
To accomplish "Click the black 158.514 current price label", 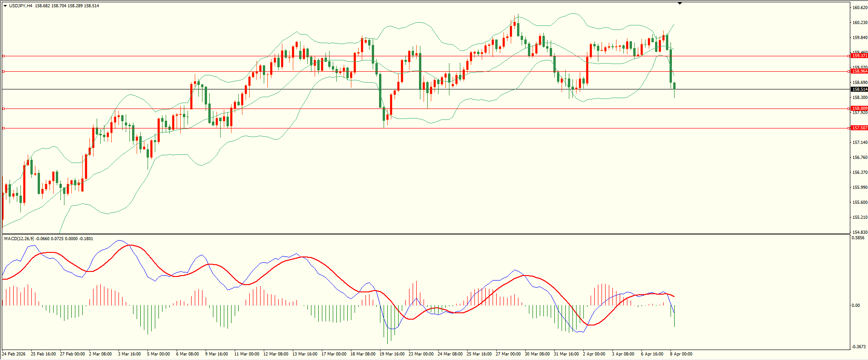I will click(x=859, y=89).
